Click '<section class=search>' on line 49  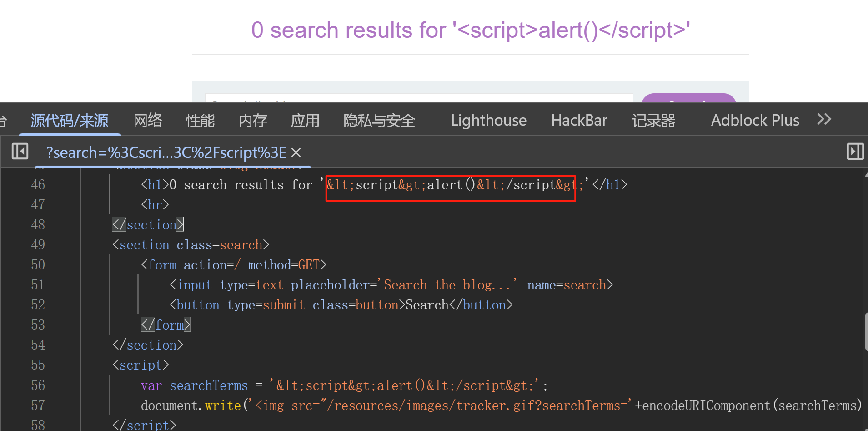(x=191, y=245)
